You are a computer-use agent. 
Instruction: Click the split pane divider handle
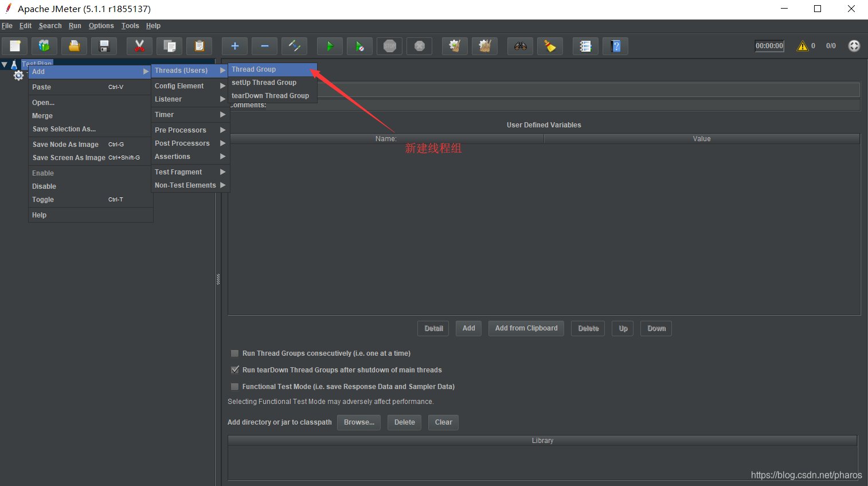[x=218, y=279]
